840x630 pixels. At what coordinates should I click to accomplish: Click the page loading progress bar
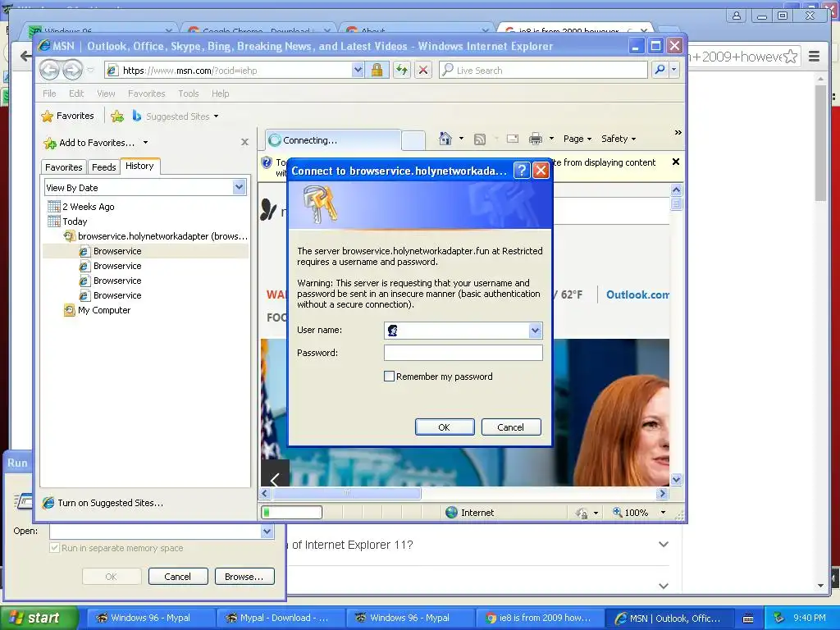coord(291,513)
